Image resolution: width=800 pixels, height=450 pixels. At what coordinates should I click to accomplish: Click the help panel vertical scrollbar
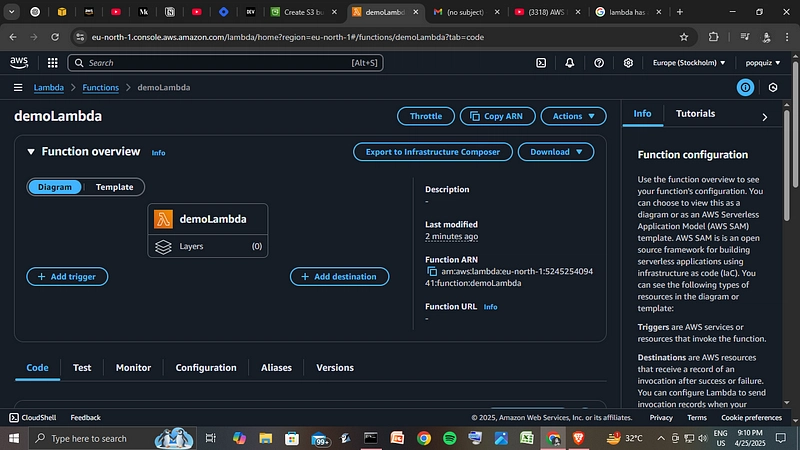(x=786, y=165)
